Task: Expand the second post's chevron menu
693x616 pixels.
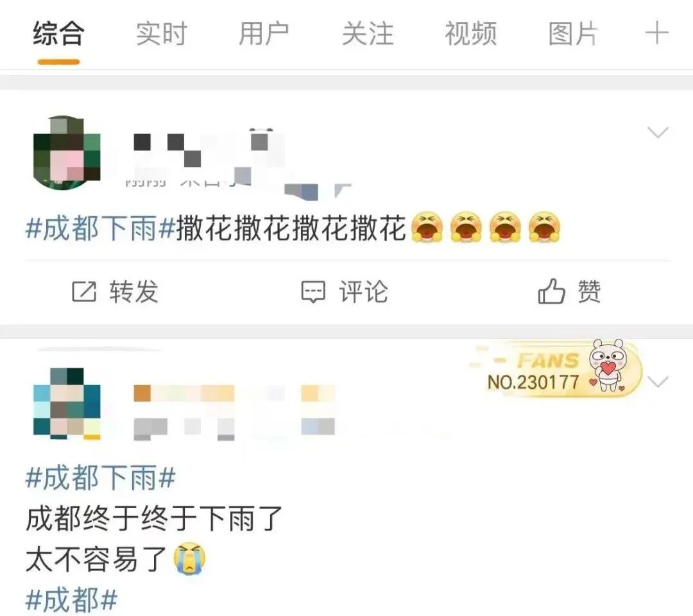Action: pos(658,381)
